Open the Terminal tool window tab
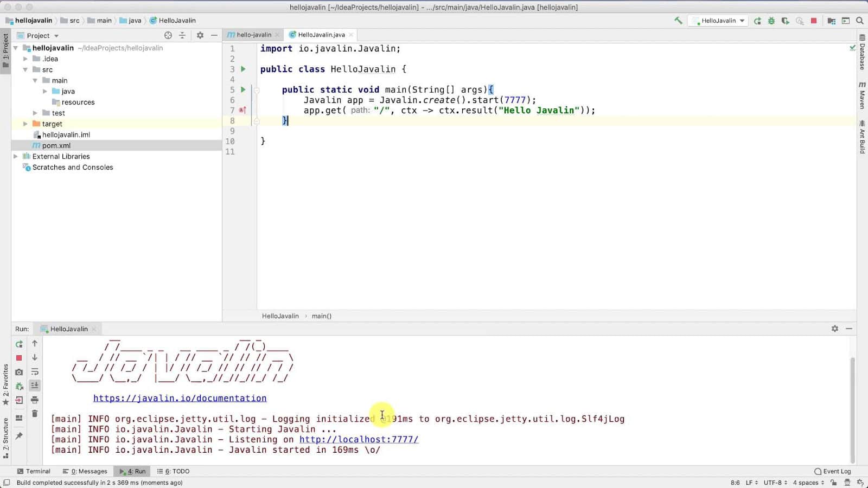868x488 pixels. pyautogui.click(x=34, y=471)
